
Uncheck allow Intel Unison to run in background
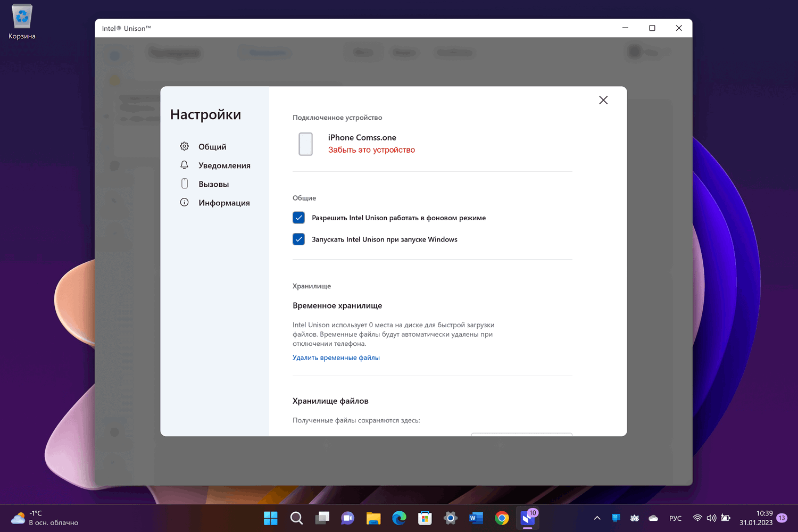298,218
